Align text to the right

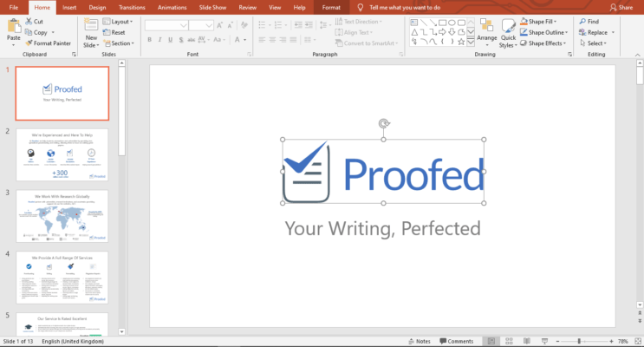(x=283, y=39)
